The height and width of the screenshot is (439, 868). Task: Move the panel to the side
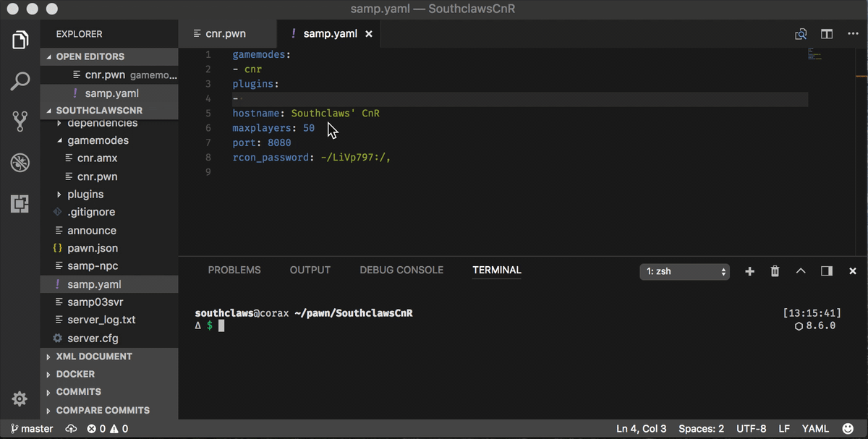(x=827, y=271)
